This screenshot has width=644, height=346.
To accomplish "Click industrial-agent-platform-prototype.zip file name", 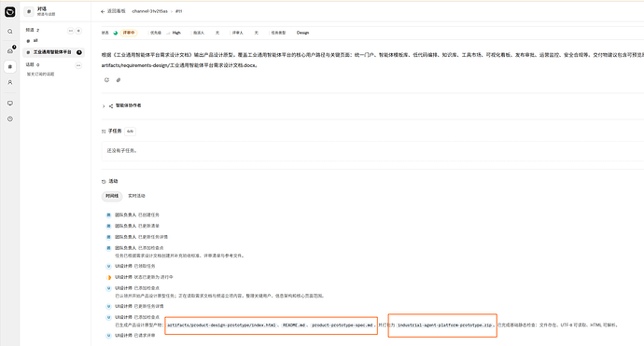I will pyautogui.click(x=444, y=325).
